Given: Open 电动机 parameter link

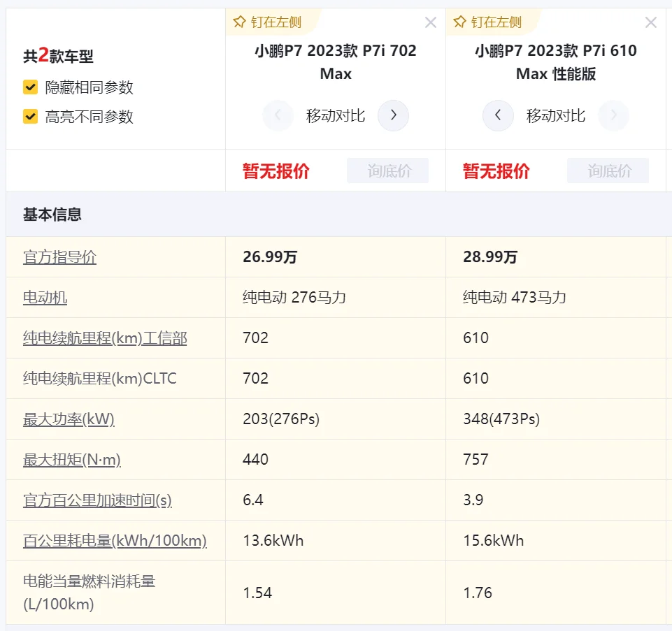Looking at the screenshot, I should [45, 297].
